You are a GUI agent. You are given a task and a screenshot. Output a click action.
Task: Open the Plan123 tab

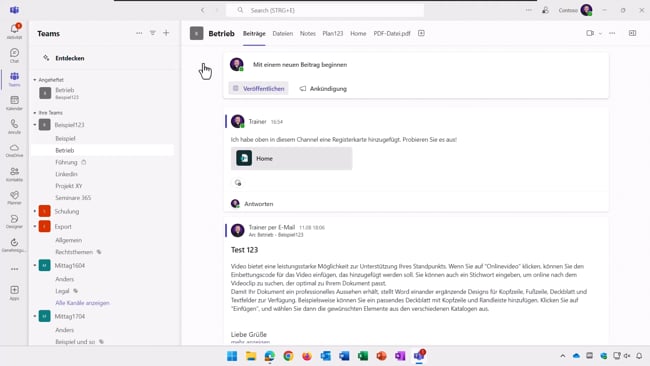coord(333,33)
